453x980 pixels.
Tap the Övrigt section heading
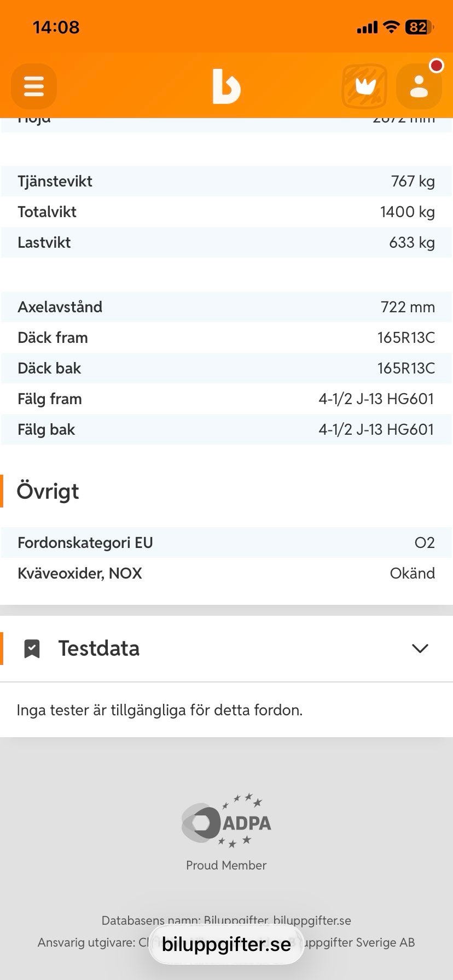pos(48,491)
